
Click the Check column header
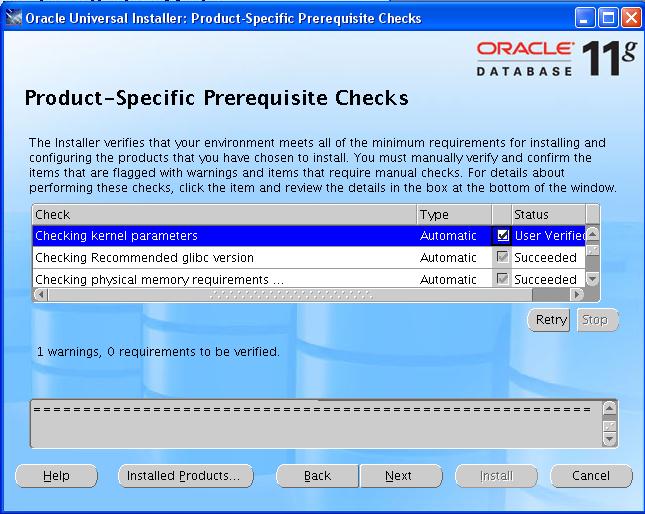224,214
